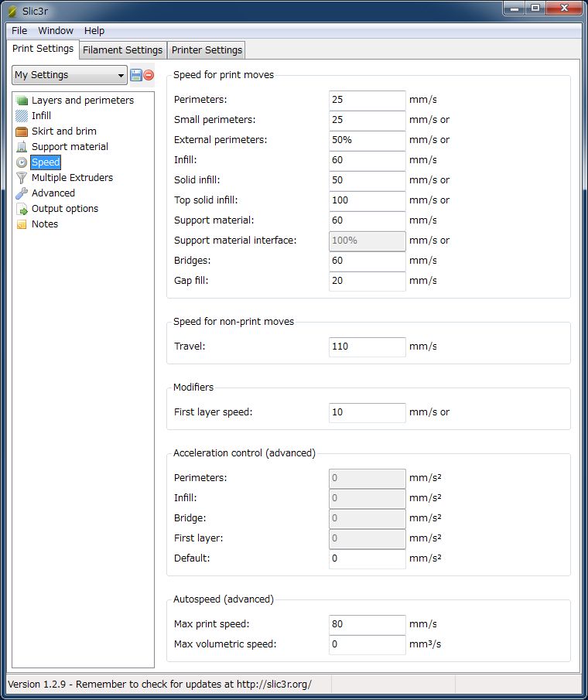Click the Travel speed field showing 110
Image resolution: width=588 pixels, height=700 pixels.
367,347
